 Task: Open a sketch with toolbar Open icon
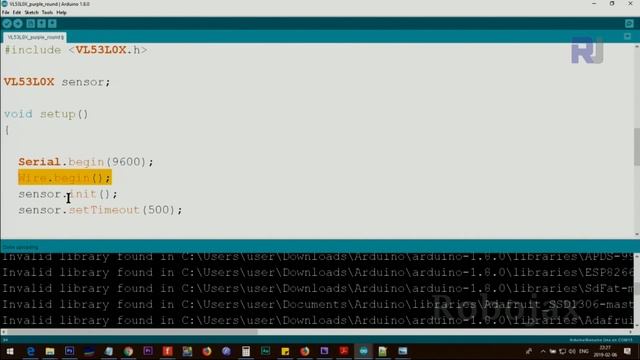[41, 24]
